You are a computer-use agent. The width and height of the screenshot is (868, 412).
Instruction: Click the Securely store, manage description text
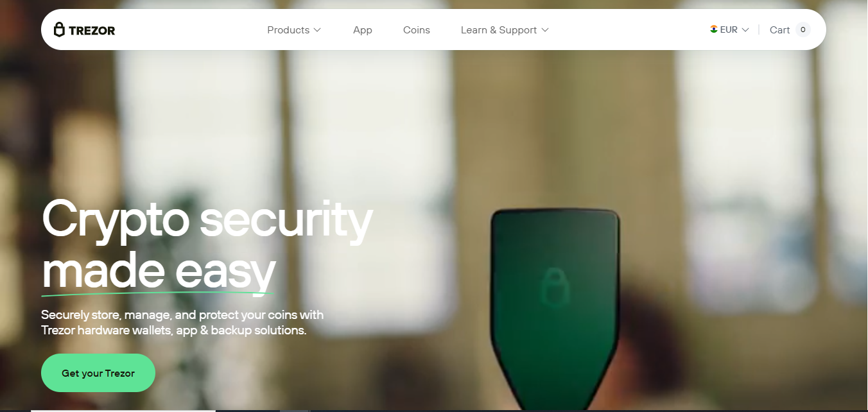pyautogui.click(x=182, y=323)
